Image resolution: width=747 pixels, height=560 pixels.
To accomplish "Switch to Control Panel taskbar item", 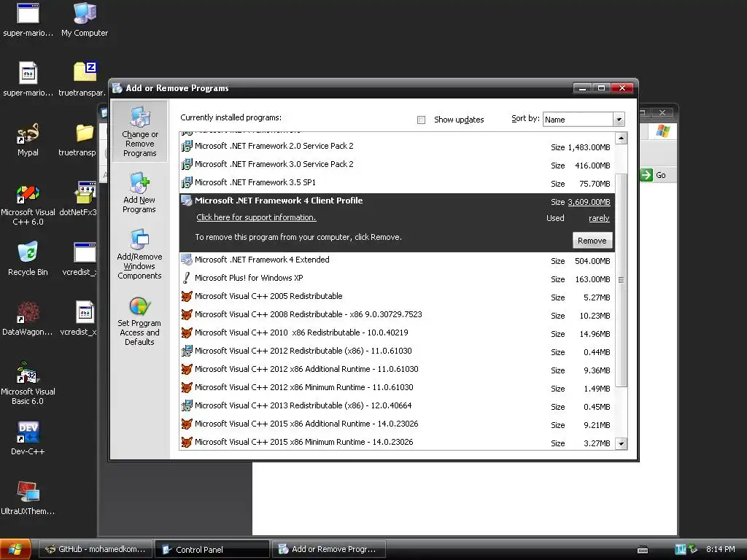I will pyautogui.click(x=212, y=550).
